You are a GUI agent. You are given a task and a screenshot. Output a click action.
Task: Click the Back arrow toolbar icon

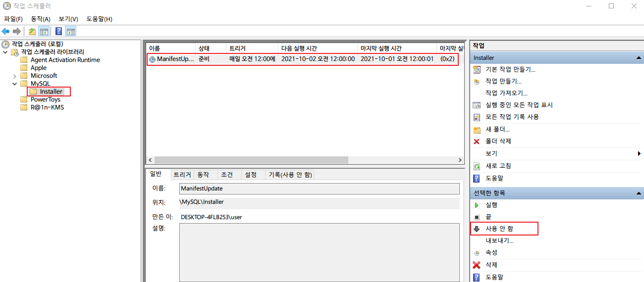[6, 31]
